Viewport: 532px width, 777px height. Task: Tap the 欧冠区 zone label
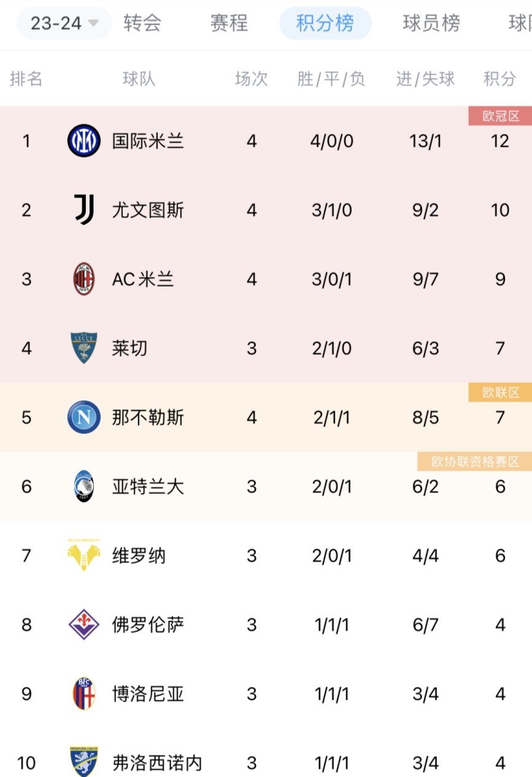500,116
